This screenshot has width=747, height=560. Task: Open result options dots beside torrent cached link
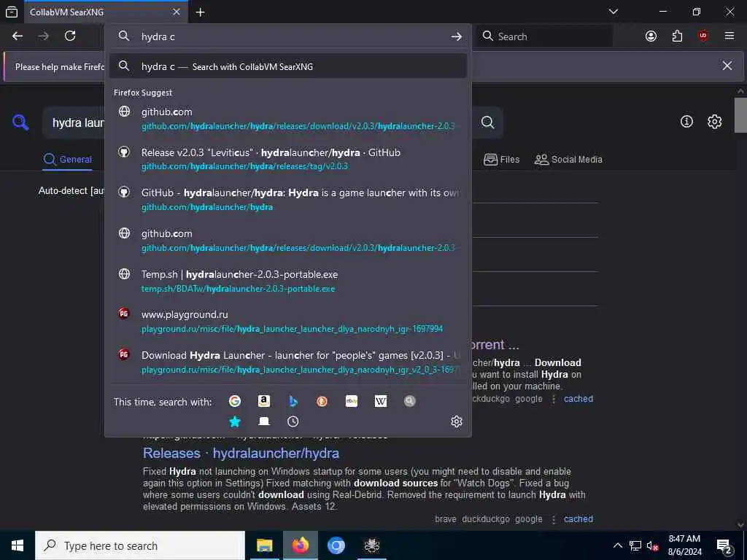(554, 399)
